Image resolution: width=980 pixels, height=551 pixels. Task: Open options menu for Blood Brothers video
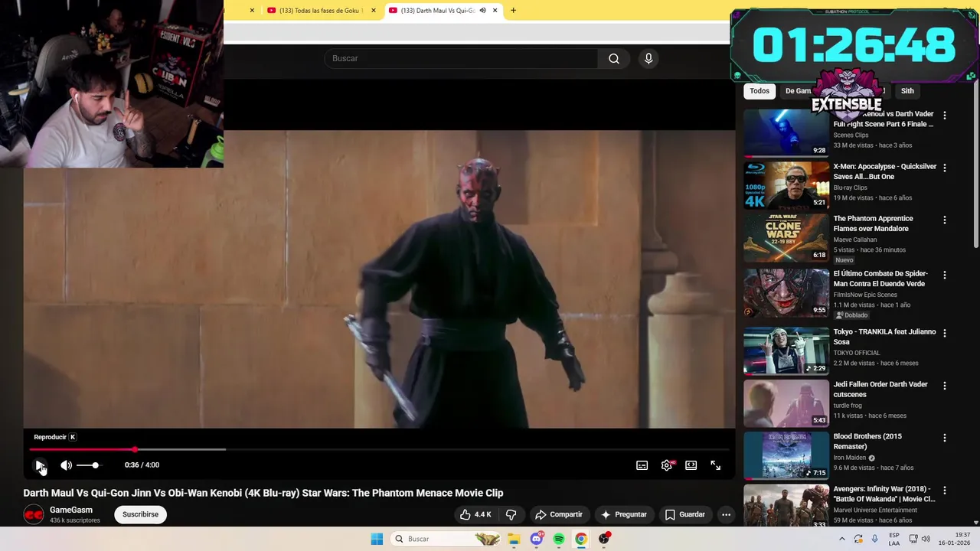click(x=944, y=438)
